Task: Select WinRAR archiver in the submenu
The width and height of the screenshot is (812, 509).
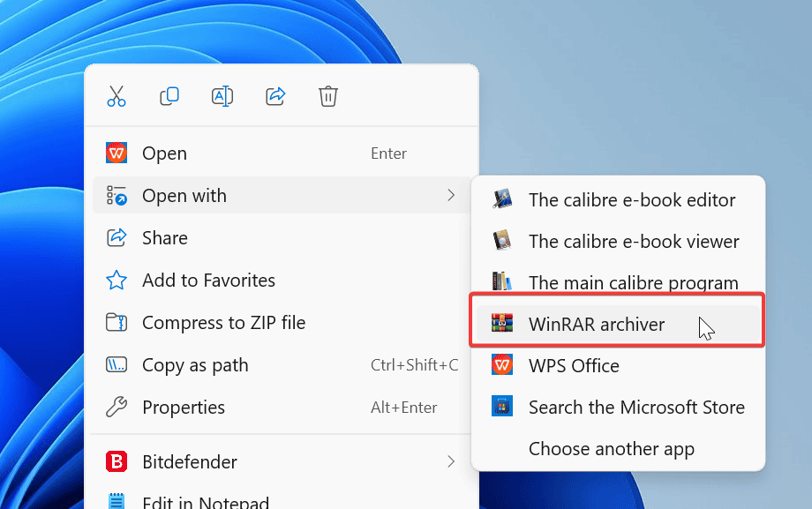Action: tap(618, 324)
